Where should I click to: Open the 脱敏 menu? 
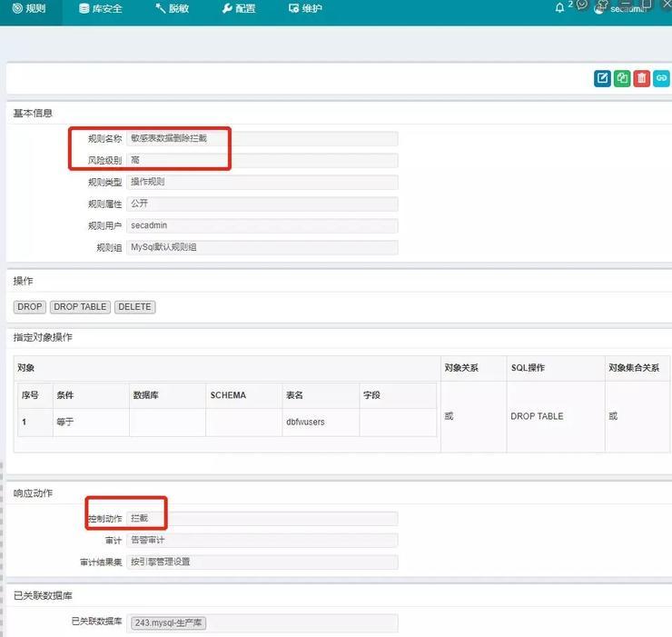click(172, 8)
